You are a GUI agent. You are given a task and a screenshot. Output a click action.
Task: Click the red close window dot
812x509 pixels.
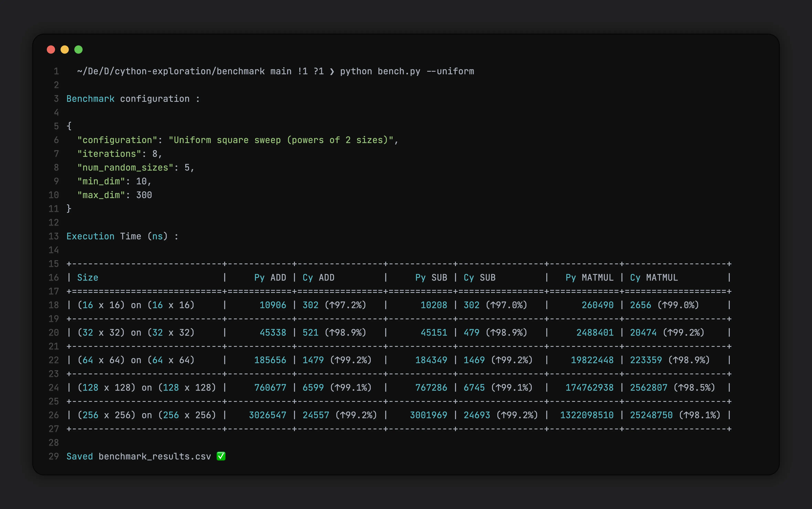(x=51, y=50)
